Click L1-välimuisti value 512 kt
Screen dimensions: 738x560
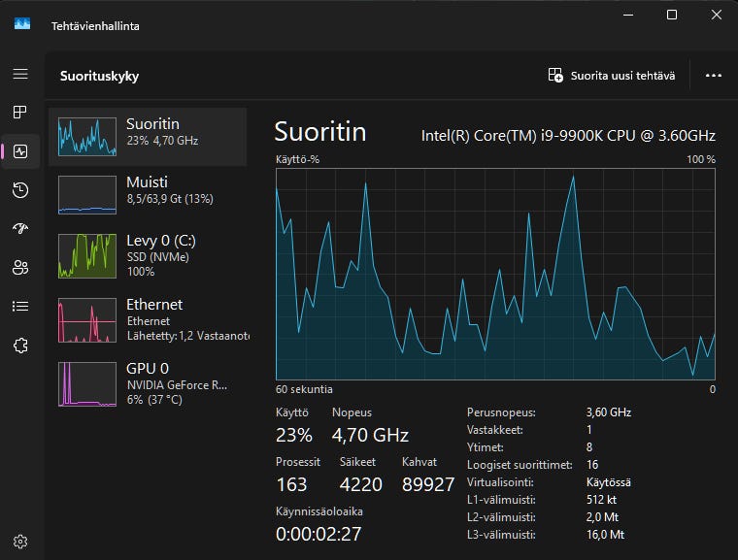pyautogui.click(x=601, y=499)
